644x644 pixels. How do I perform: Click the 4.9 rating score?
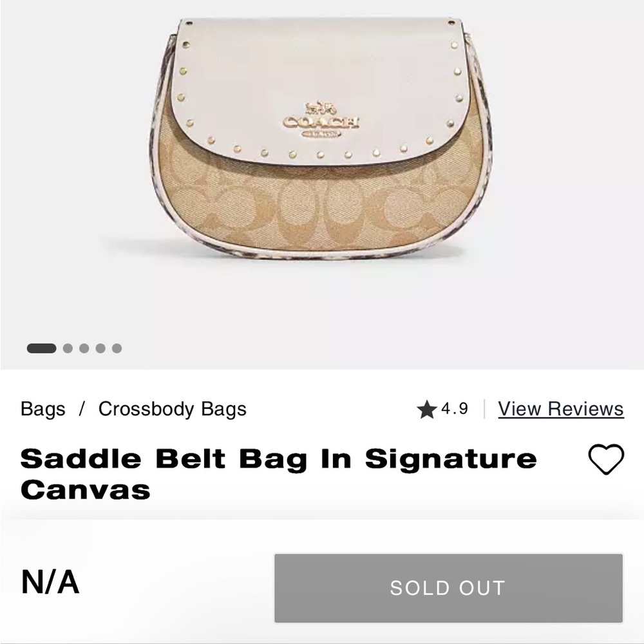click(x=455, y=409)
